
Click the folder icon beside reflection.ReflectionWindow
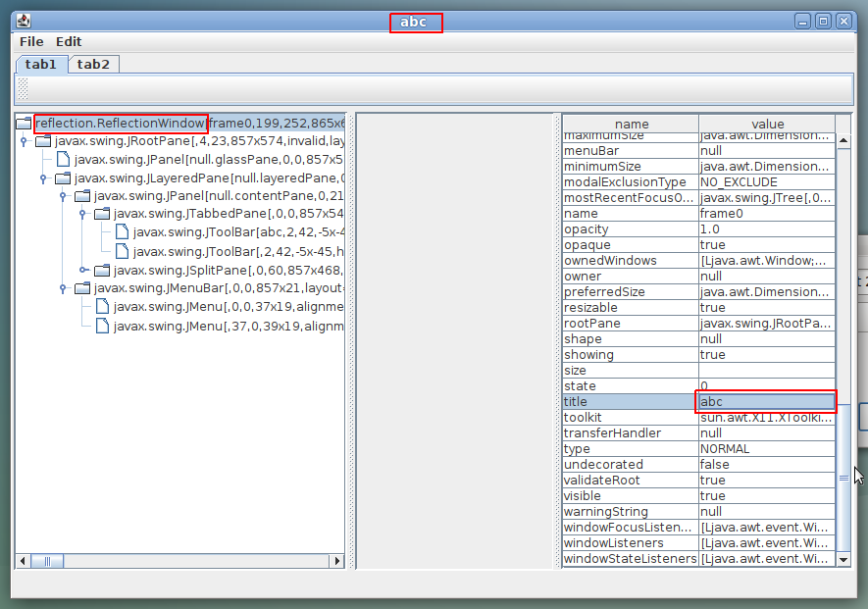[24, 124]
